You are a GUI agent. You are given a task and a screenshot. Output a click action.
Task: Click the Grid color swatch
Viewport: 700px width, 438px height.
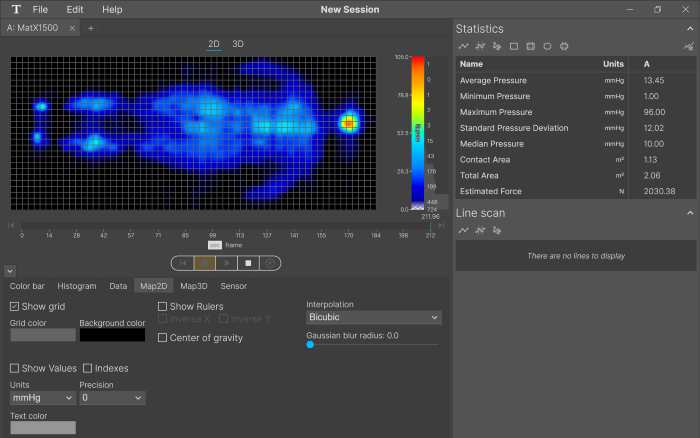pos(43,335)
